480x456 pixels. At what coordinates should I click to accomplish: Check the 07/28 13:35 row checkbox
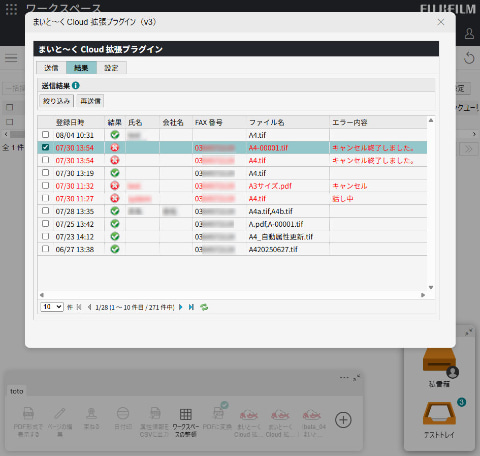tap(45, 211)
